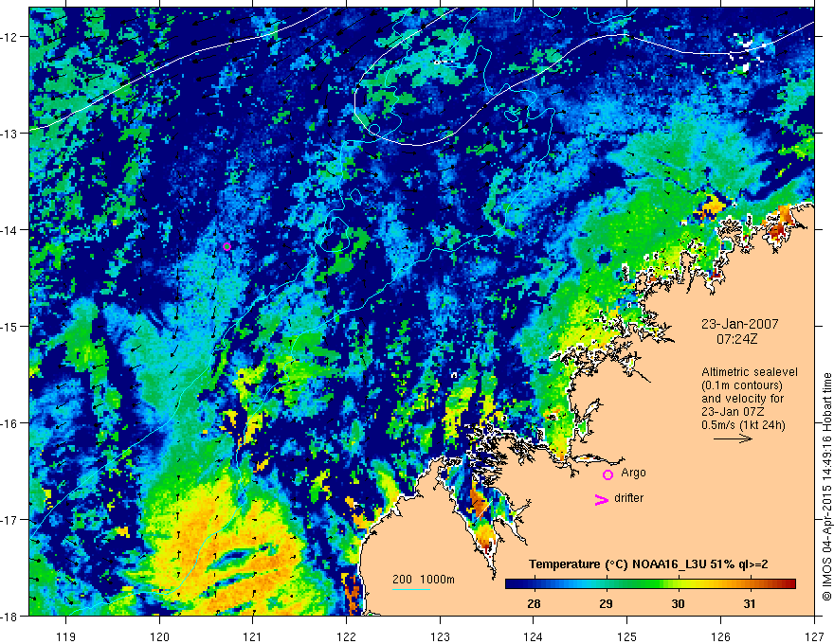The image size is (834, 644).
Task: Click longitude label 125 on the bottom axis
Action: click(627, 636)
